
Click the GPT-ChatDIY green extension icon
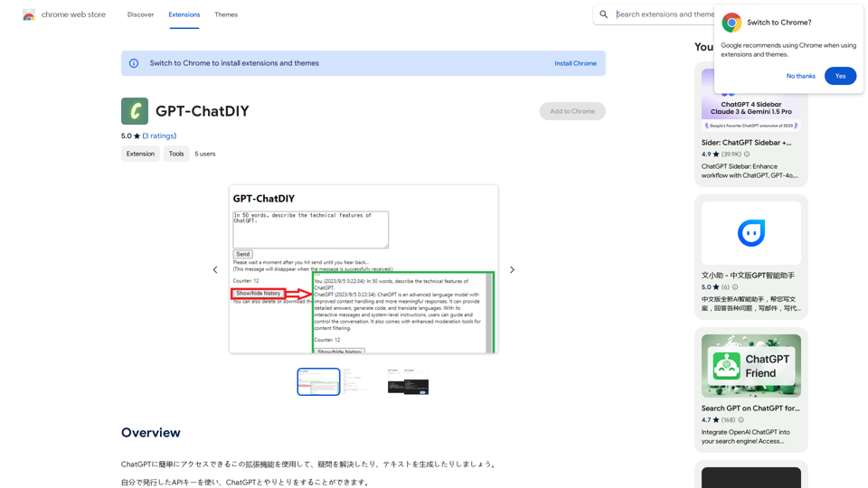pos(135,111)
